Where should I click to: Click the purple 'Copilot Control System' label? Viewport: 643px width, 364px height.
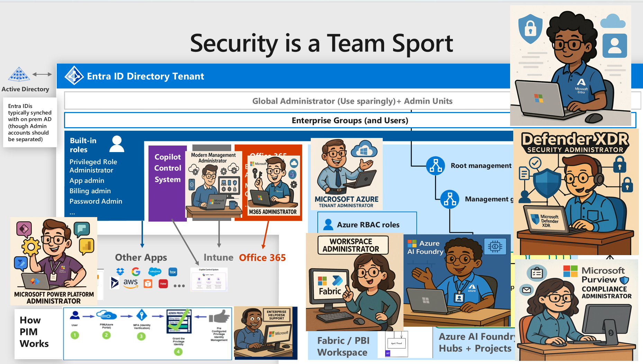point(168,168)
